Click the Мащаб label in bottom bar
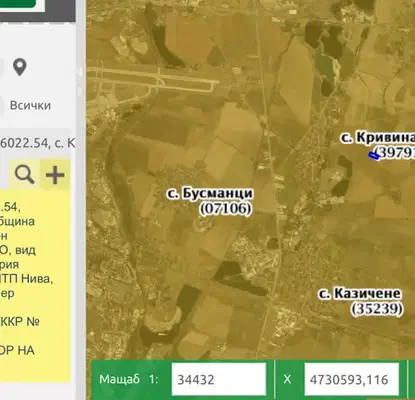This screenshot has width=415, height=400. 119,379
